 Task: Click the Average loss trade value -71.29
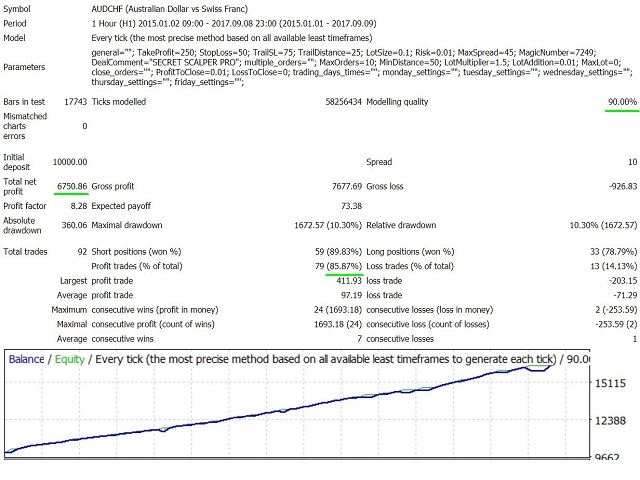click(x=625, y=295)
